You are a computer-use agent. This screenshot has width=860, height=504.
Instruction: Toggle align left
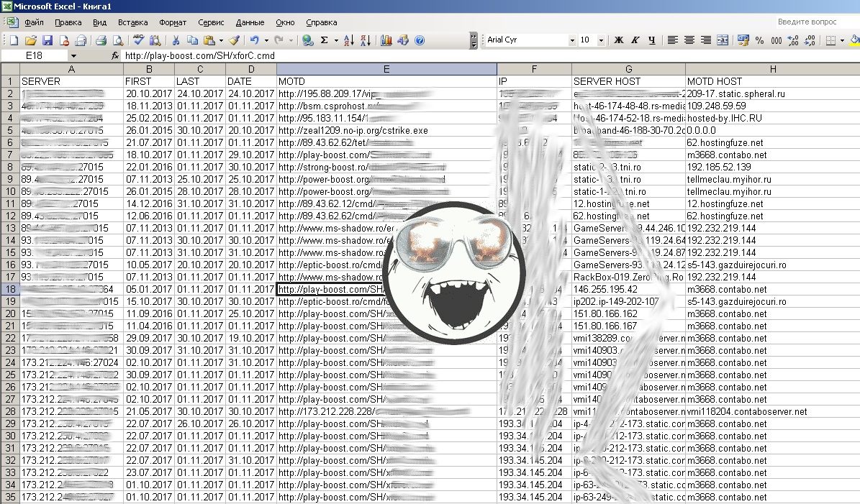(672, 40)
